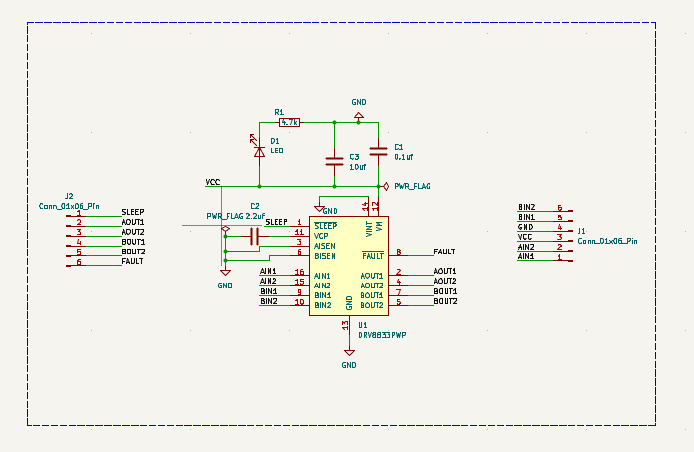
Task: Select the BIN2 net label at J1 pin 6
Action: click(527, 207)
